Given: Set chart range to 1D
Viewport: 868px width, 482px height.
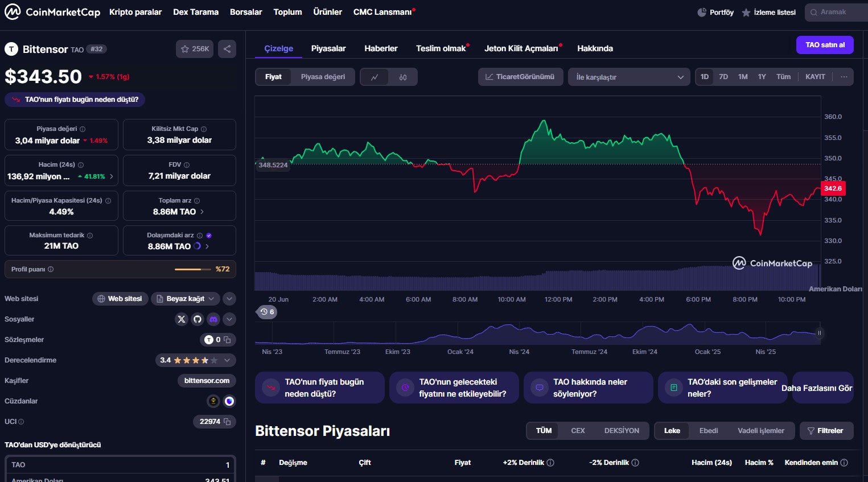Looking at the screenshot, I should click(705, 77).
